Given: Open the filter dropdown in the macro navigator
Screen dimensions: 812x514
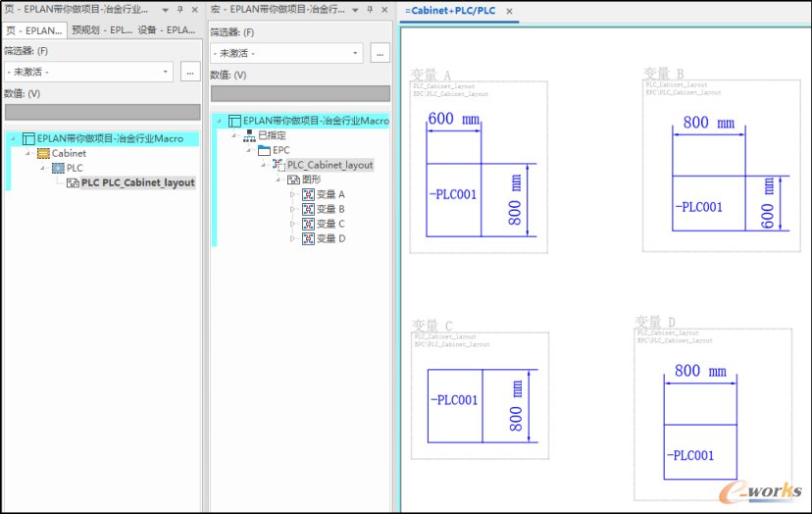Looking at the screenshot, I should pos(355,53).
